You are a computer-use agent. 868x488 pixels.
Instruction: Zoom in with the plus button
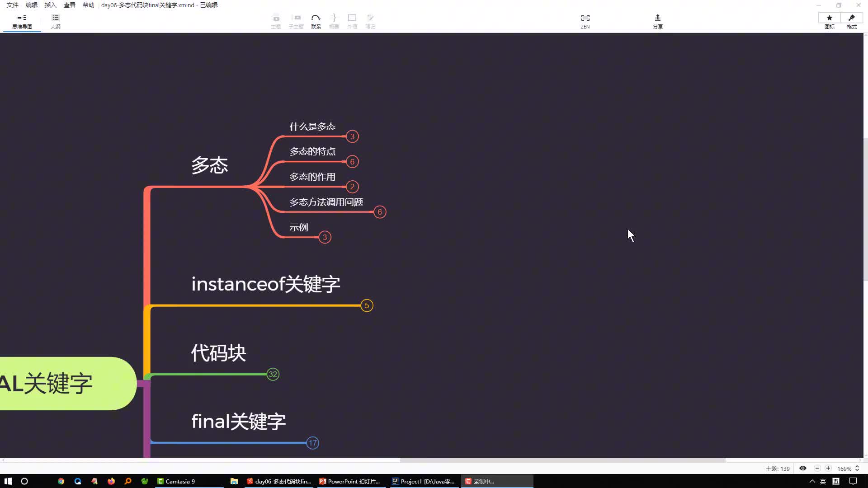pos(828,468)
